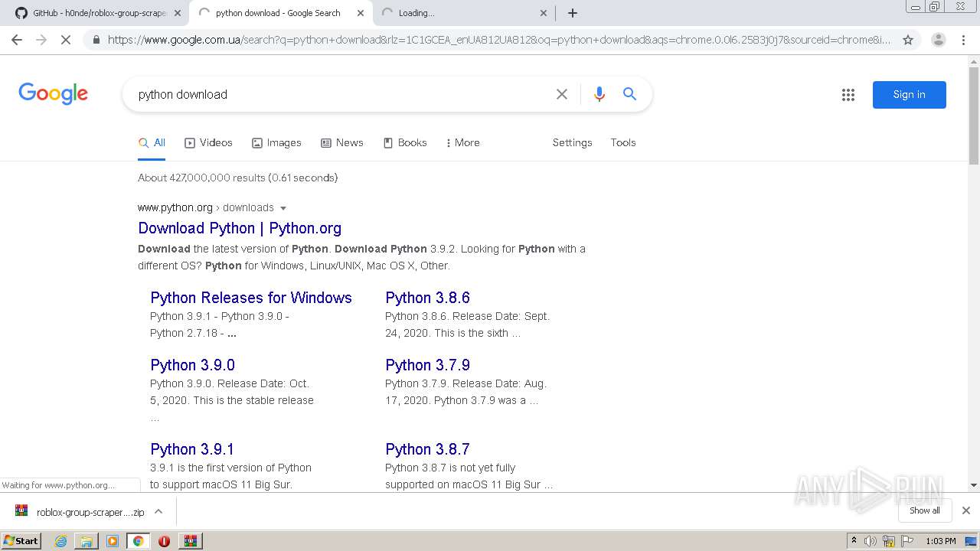Click the address bar URL
This screenshot has width=980, height=551.
499,40
